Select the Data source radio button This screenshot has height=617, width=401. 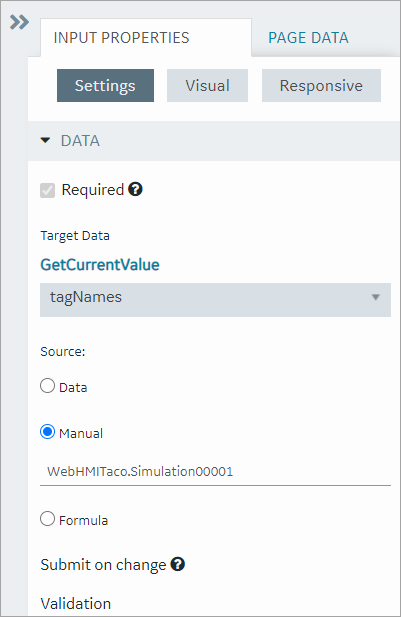point(48,386)
